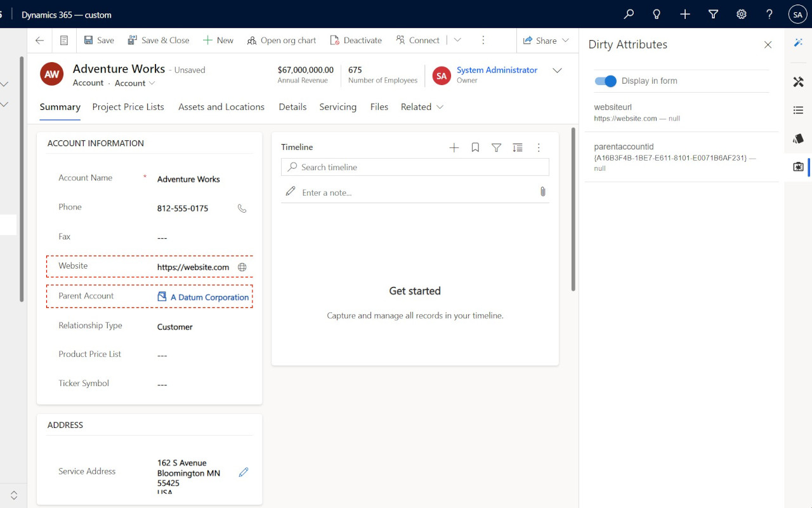Switch to the Summary tab
This screenshot has height=508, width=812.
[60, 107]
